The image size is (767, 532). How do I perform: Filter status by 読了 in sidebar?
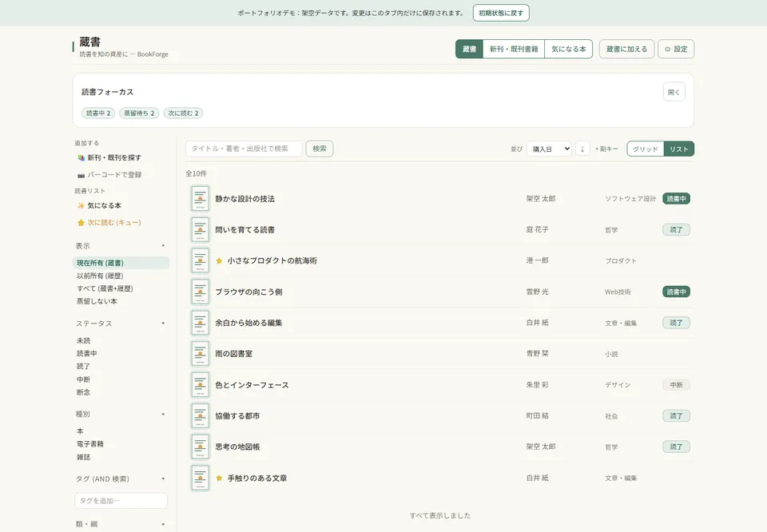pyautogui.click(x=84, y=366)
